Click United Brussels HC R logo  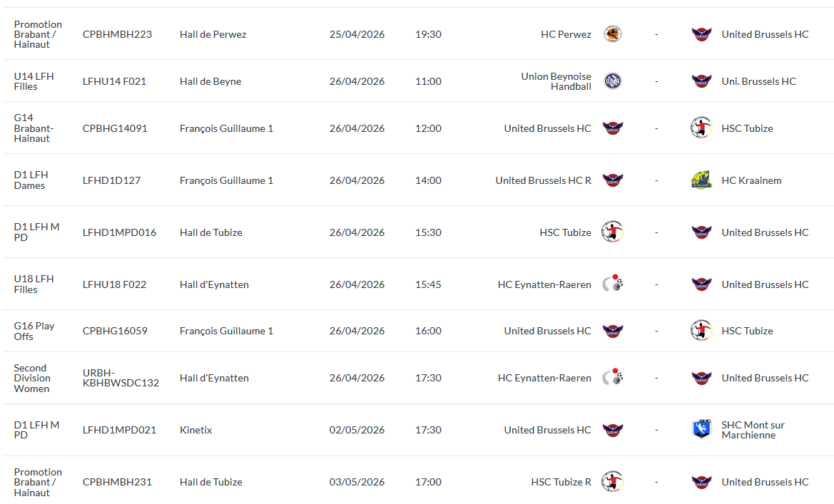(x=612, y=180)
